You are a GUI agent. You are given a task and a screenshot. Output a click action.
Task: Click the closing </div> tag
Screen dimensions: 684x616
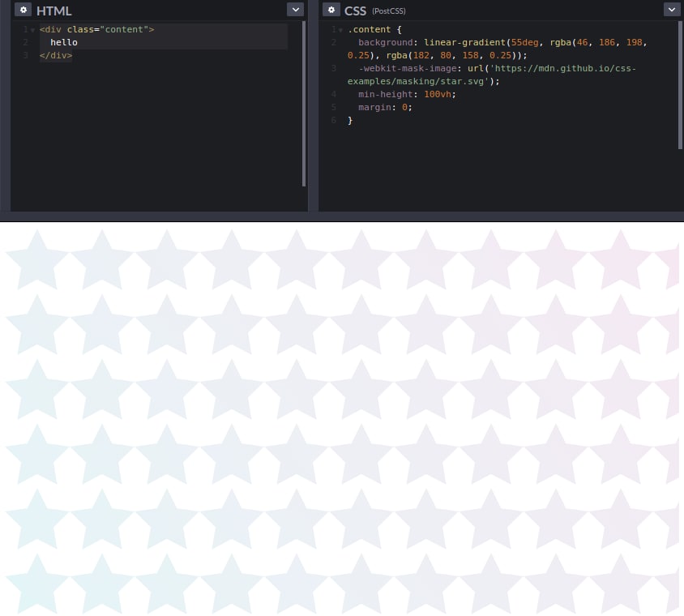tap(56, 55)
